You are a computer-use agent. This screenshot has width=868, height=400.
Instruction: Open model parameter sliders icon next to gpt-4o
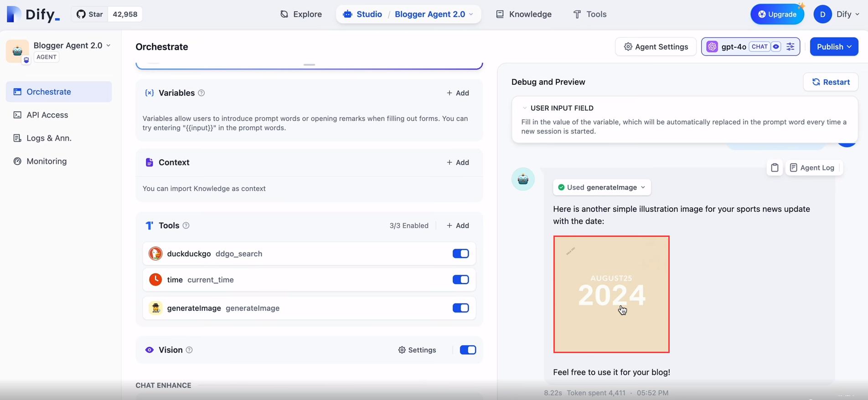click(790, 46)
